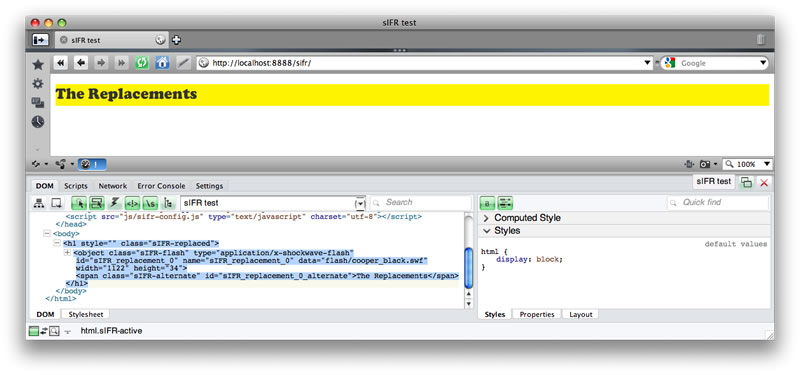Open Widgets gear panel in sidebar
Screen dimensions: 800x375
pyautogui.click(x=38, y=84)
